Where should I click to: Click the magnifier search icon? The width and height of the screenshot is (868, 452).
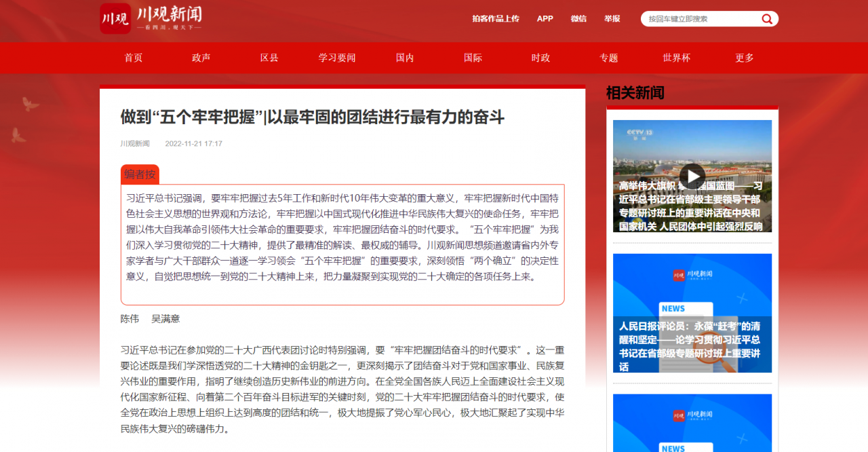point(766,18)
